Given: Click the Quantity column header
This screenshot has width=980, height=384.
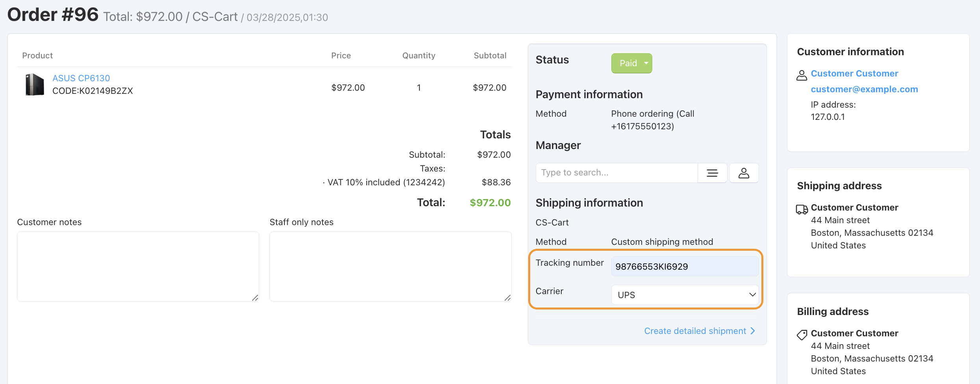Looking at the screenshot, I should (x=419, y=56).
